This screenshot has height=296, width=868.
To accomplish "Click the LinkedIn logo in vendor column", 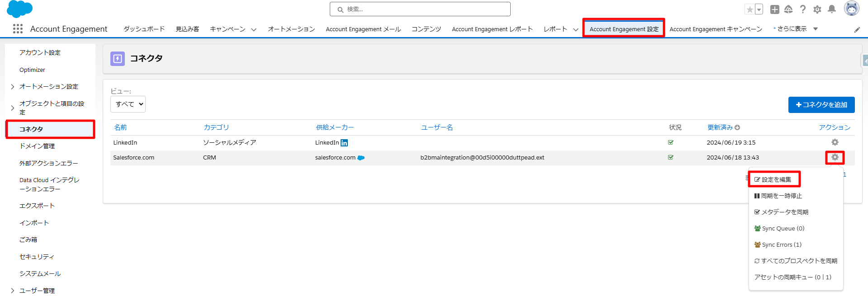I will coord(344,143).
